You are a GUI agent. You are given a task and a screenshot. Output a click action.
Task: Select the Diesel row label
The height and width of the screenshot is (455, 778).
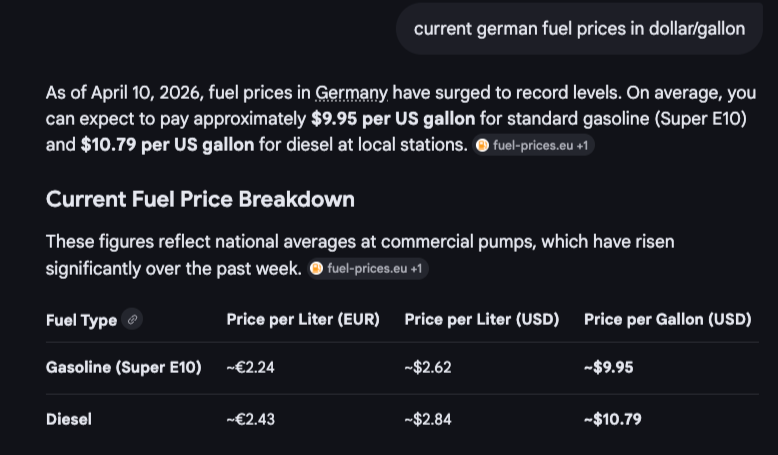tap(69, 419)
